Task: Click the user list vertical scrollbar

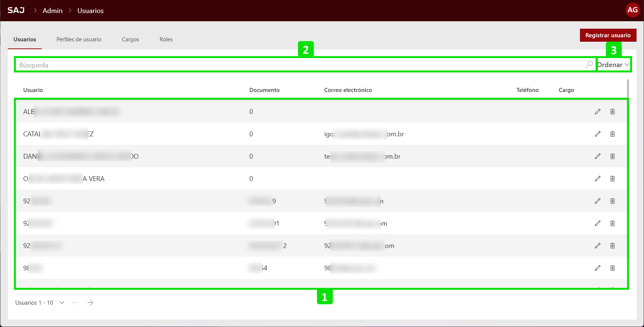Action: (628, 89)
